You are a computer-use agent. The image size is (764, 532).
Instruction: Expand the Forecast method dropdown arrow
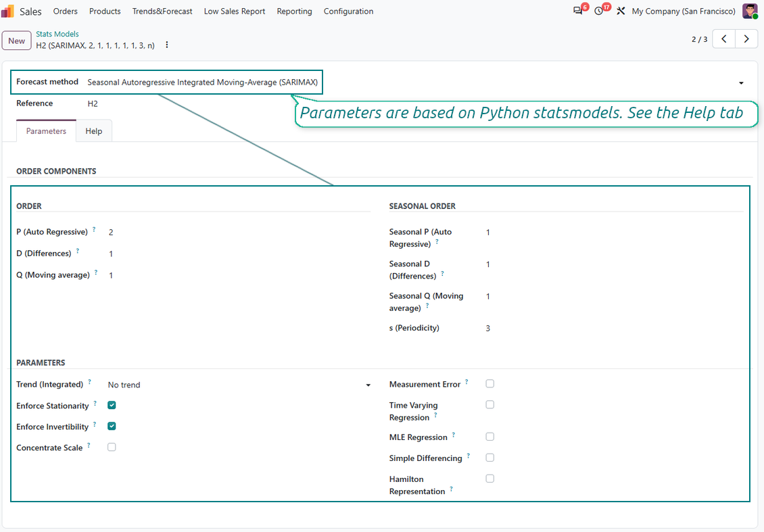tap(741, 83)
